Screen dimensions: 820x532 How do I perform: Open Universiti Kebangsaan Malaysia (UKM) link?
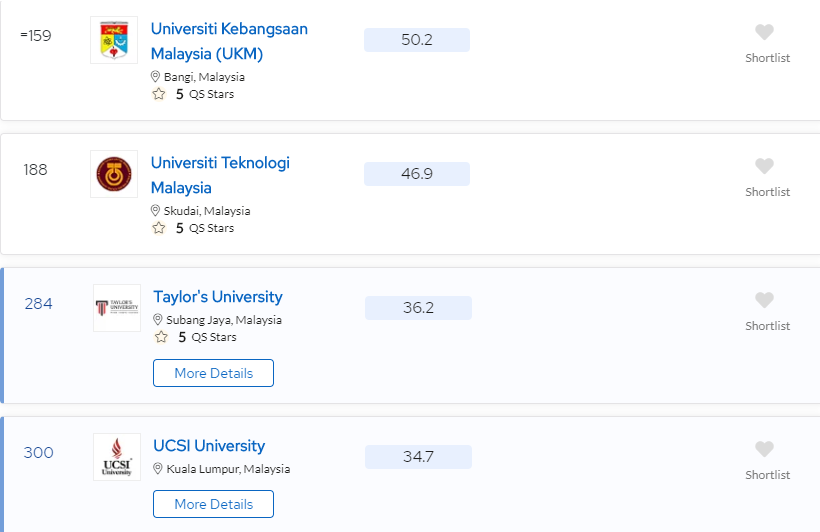[x=229, y=41]
